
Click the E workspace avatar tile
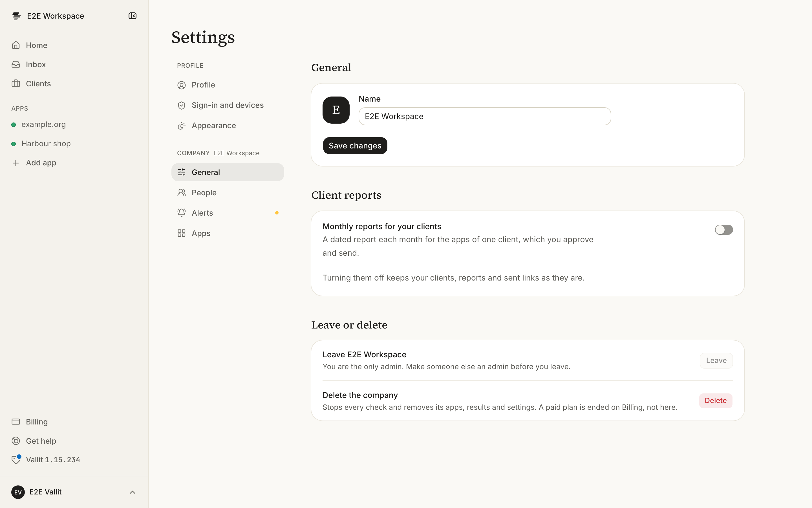pyautogui.click(x=336, y=110)
